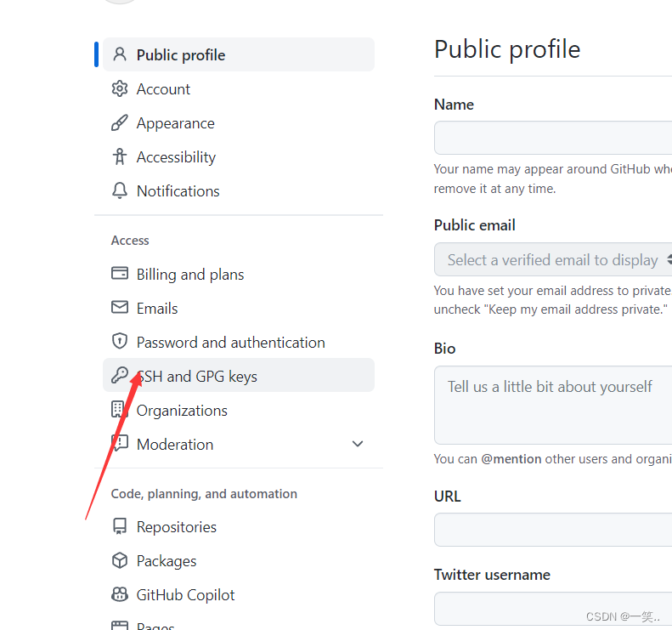Click the Organizations building icon
Viewport: 672px width, 630px height.
coord(119,409)
